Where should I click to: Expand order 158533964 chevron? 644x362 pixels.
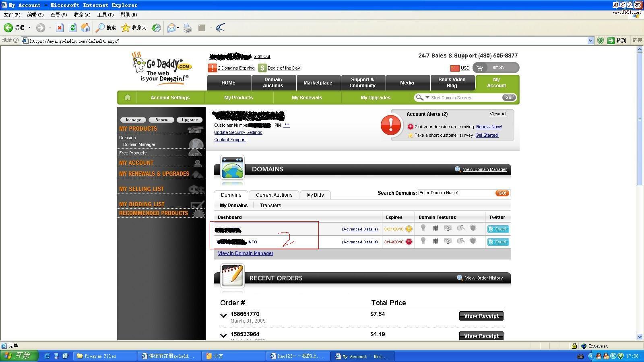click(x=223, y=335)
